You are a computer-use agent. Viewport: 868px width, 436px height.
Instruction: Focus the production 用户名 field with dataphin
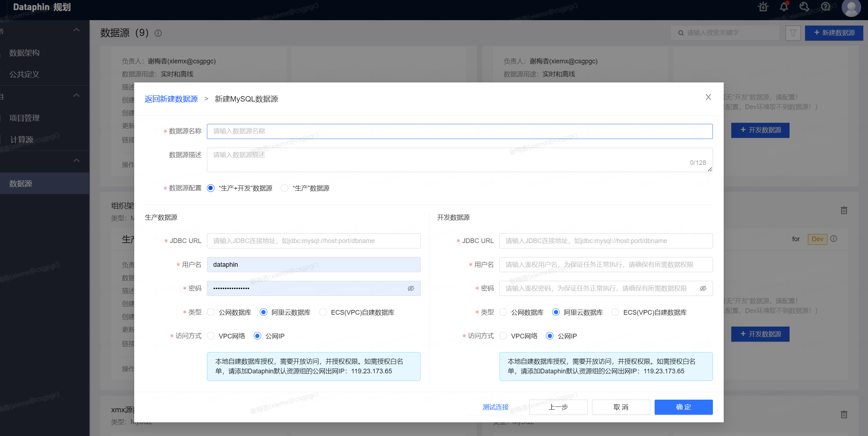tap(313, 265)
